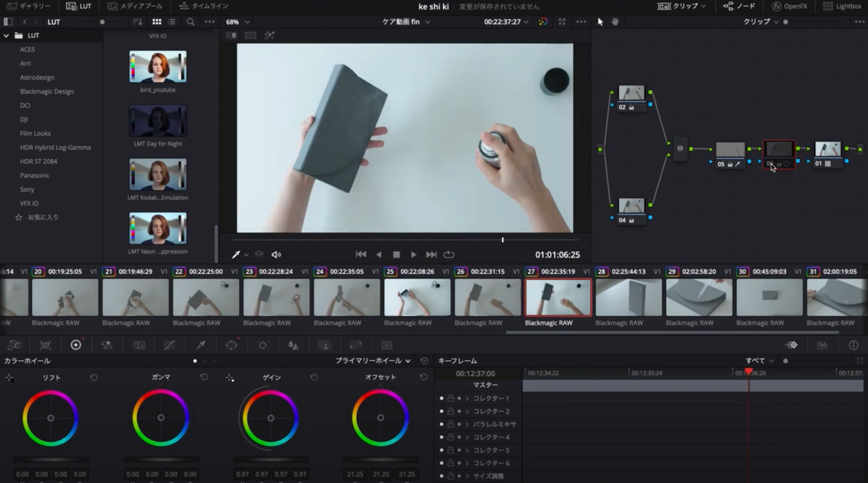Viewport: 868px width, 483px height.
Task: Search the LUT browser
Action: pos(190,22)
